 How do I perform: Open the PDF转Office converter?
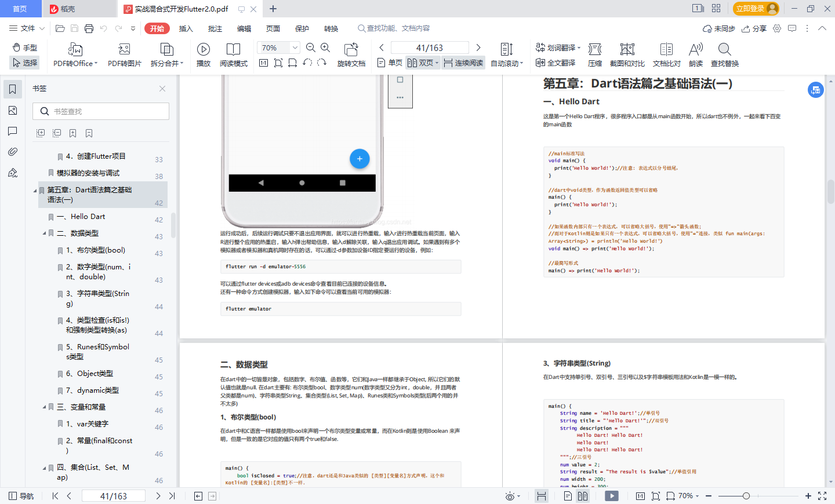pyautogui.click(x=75, y=55)
